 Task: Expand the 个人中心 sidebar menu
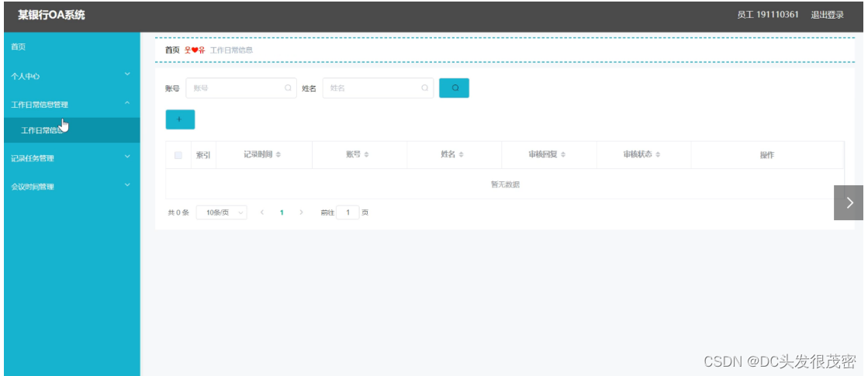[72, 76]
